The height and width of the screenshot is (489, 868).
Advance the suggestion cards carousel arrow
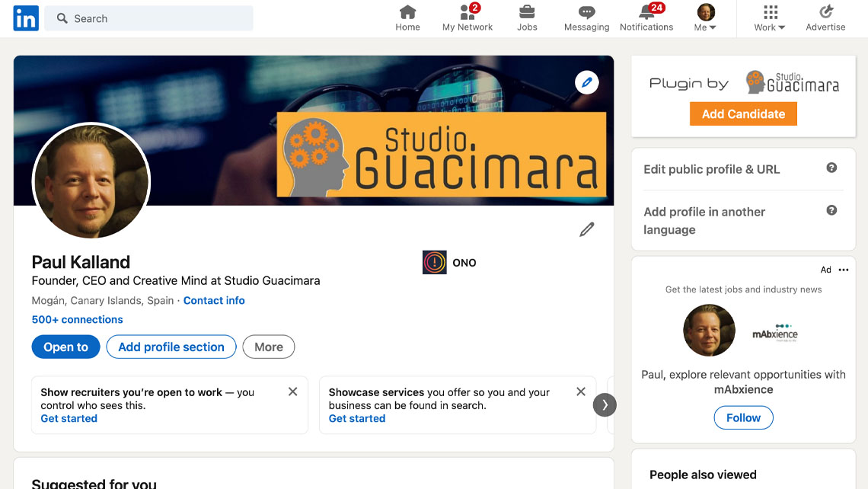[605, 405]
